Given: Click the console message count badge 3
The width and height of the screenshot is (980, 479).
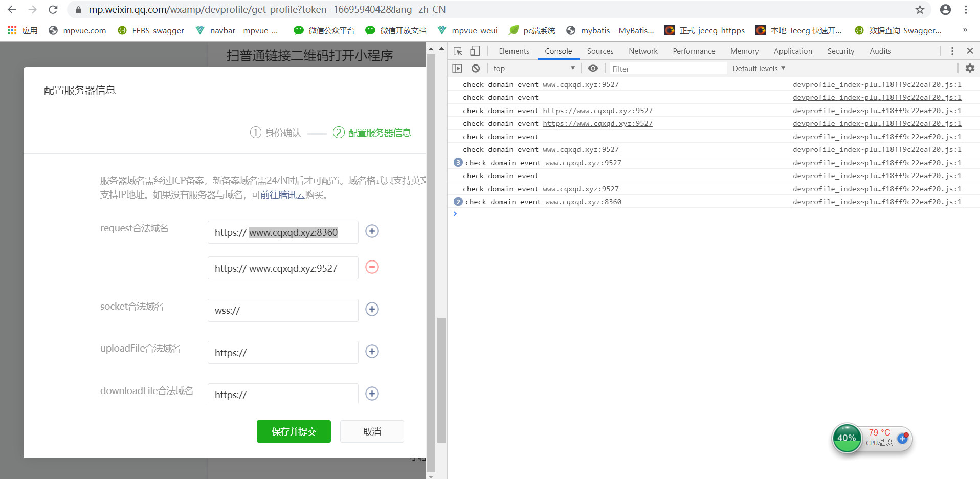Looking at the screenshot, I should click(x=458, y=162).
